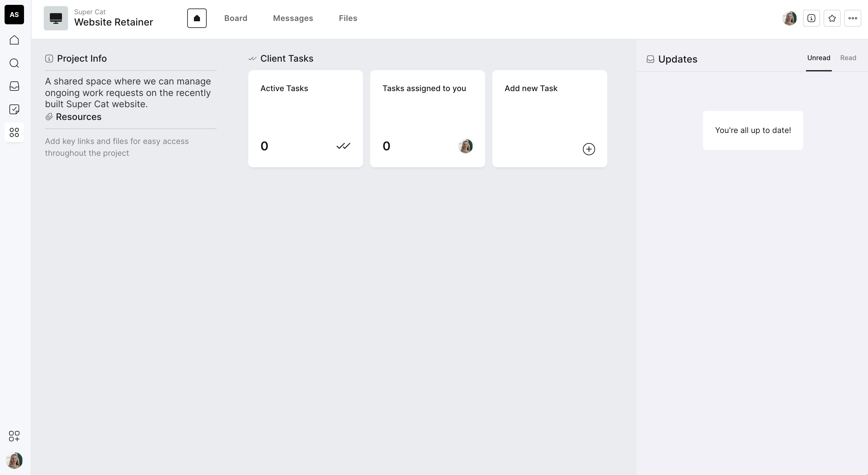Image resolution: width=868 pixels, height=475 pixels.
Task: Open the home icon in left sidebar
Action: pyautogui.click(x=14, y=40)
